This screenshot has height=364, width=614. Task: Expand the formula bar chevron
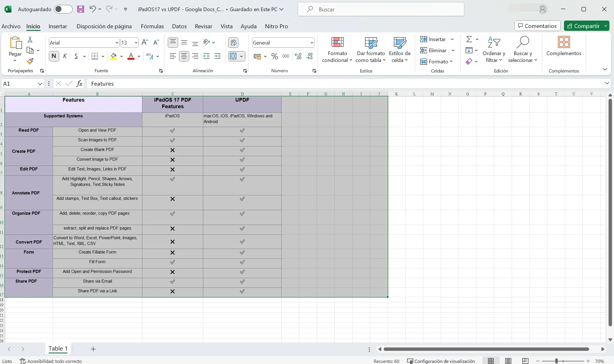tap(607, 83)
